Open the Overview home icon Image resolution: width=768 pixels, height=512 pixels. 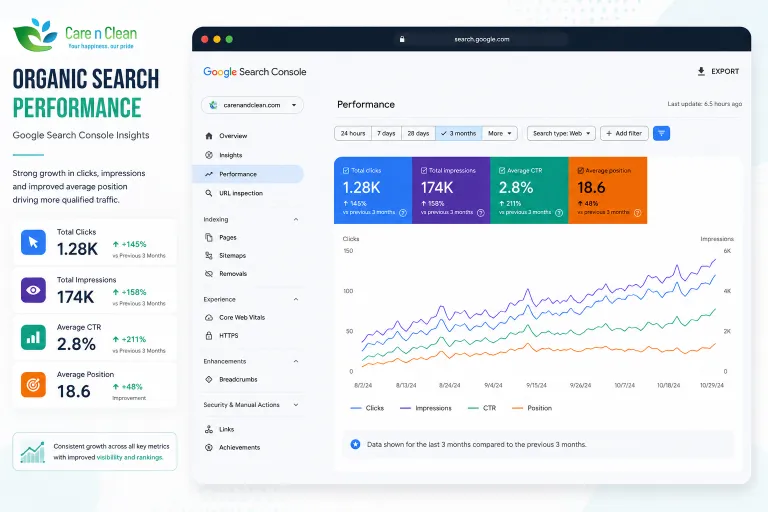[x=209, y=136]
